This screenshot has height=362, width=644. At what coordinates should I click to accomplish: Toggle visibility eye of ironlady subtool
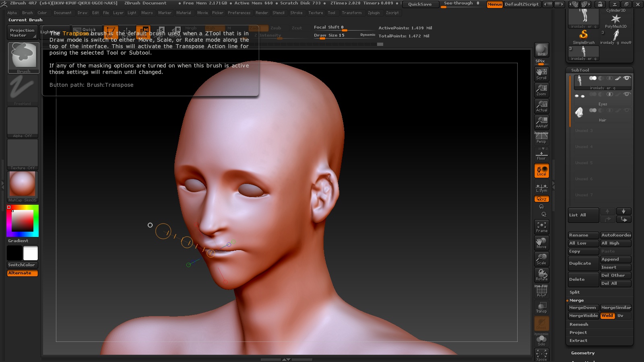(x=627, y=78)
